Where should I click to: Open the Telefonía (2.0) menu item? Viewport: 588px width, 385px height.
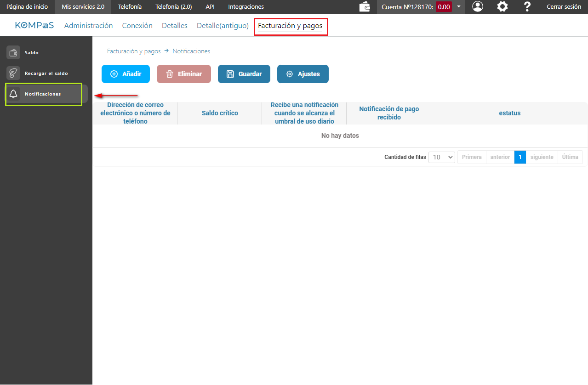(x=173, y=7)
